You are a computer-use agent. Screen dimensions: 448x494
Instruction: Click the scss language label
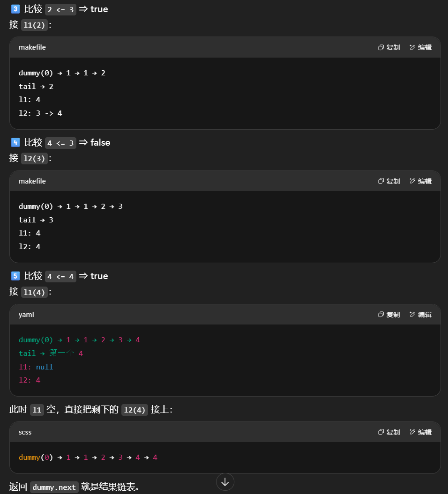[25, 432]
